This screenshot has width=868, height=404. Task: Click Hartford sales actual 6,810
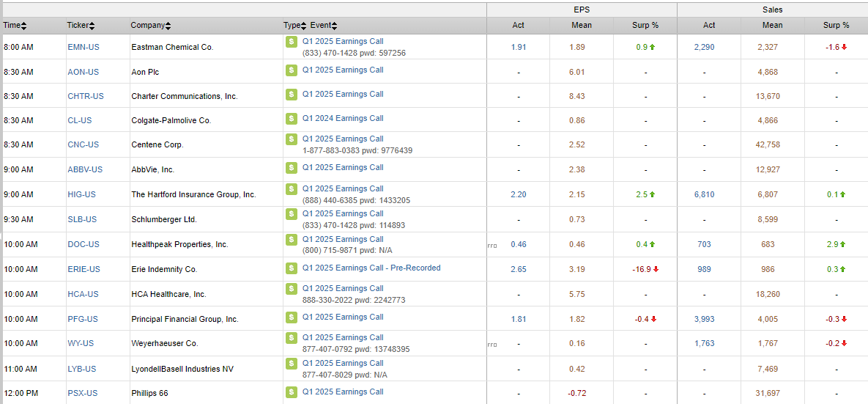pos(704,194)
